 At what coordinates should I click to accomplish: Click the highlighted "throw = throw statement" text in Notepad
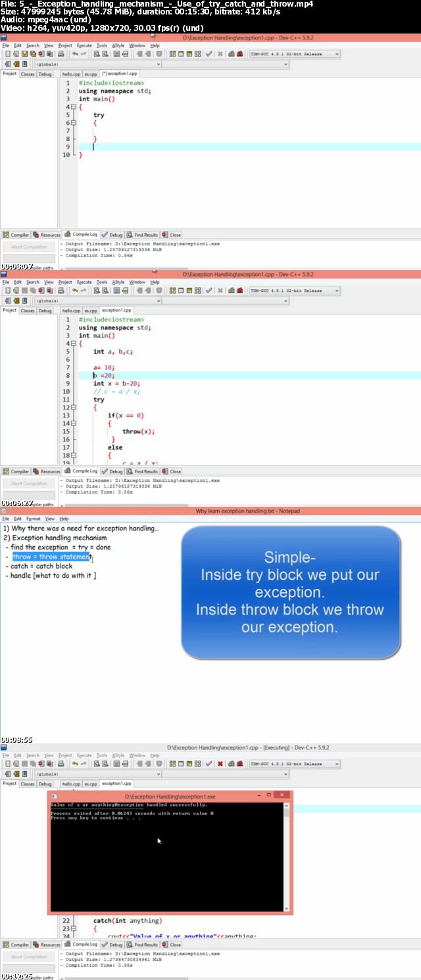(x=51, y=557)
